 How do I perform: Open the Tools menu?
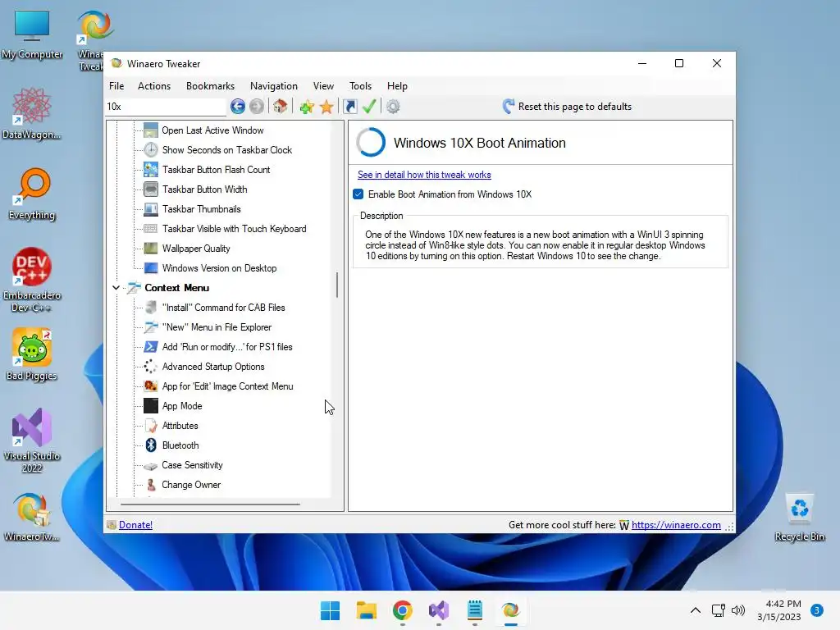361,85
